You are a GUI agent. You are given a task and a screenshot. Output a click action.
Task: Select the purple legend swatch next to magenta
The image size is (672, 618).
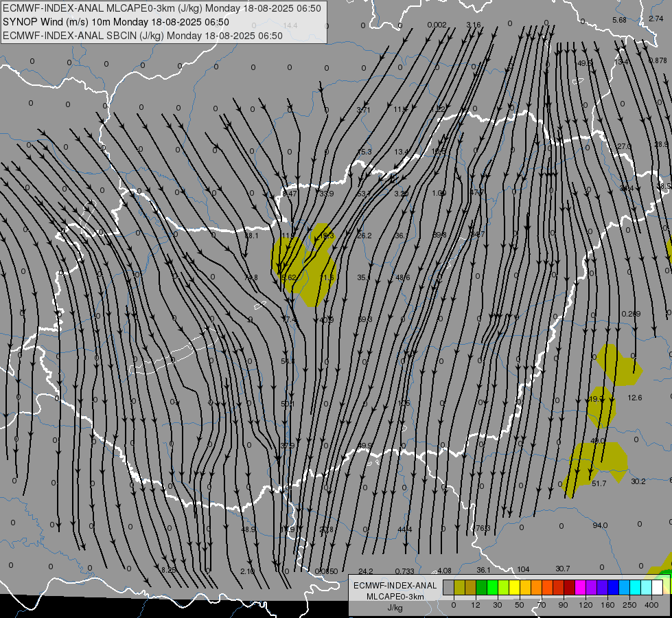(592, 588)
